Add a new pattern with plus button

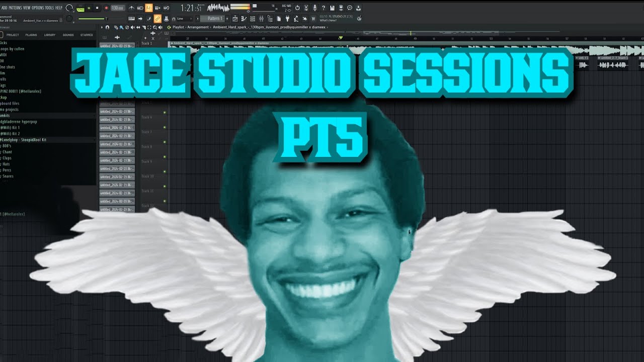pos(227,19)
